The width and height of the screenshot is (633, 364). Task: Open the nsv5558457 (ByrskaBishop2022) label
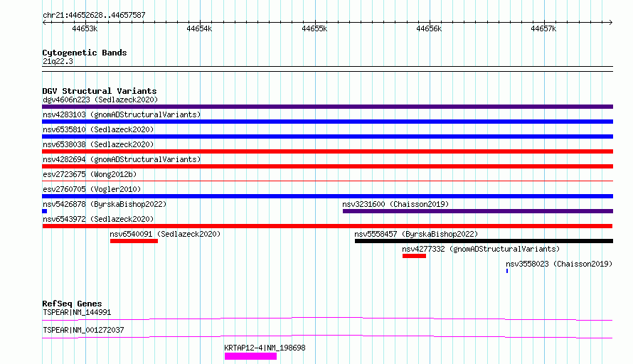click(x=416, y=234)
